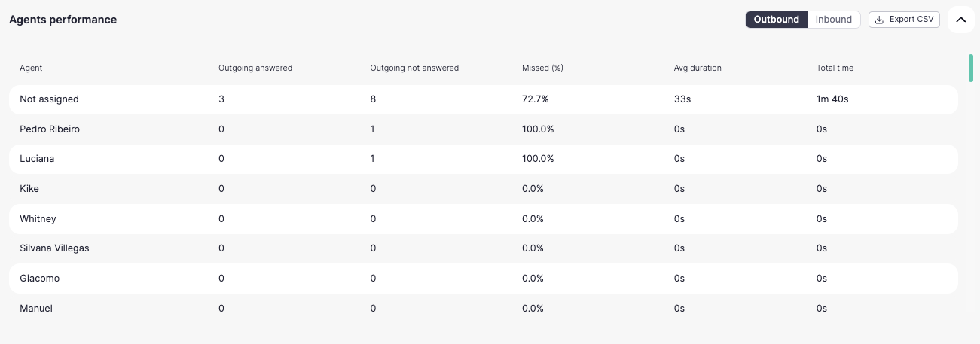980x344 pixels.
Task: Select the Luciana agent row
Action: pyautogui.click(x=484, y=159)
